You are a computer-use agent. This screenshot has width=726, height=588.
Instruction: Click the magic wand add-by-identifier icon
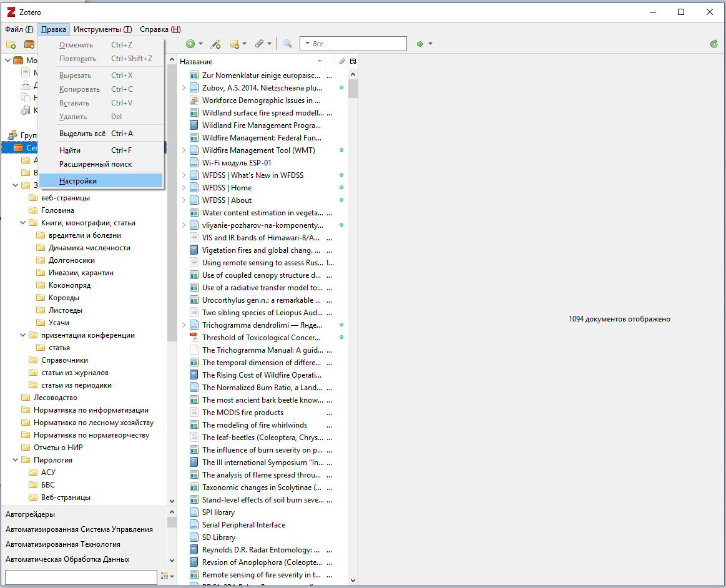point(215,44)
